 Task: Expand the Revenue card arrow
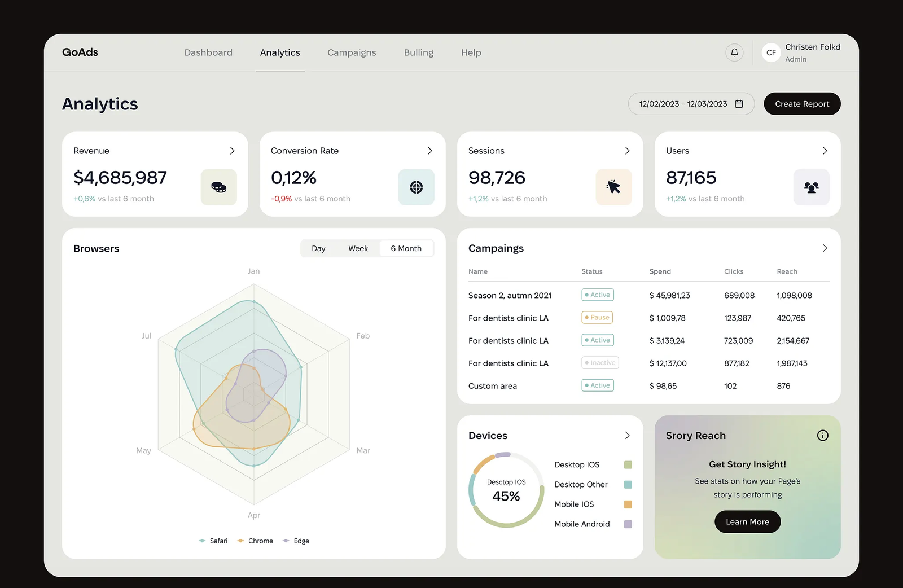(x=232, y=151)
